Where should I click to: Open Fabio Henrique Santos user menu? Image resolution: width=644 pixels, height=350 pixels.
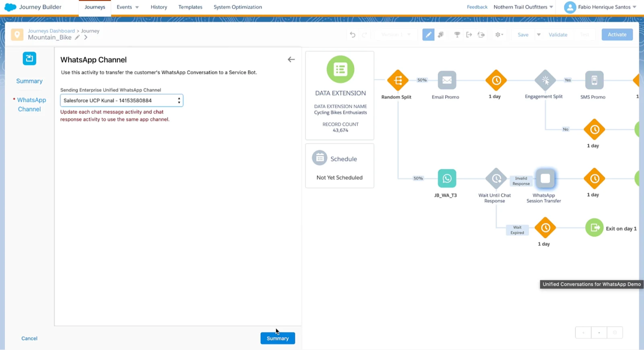(x=607, y=7)
